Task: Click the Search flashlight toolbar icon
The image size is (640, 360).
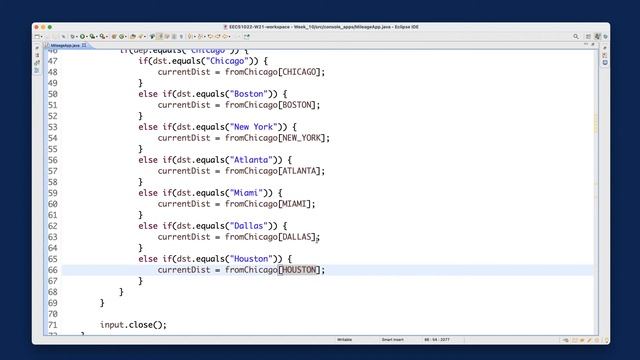Action: [140, 36]
